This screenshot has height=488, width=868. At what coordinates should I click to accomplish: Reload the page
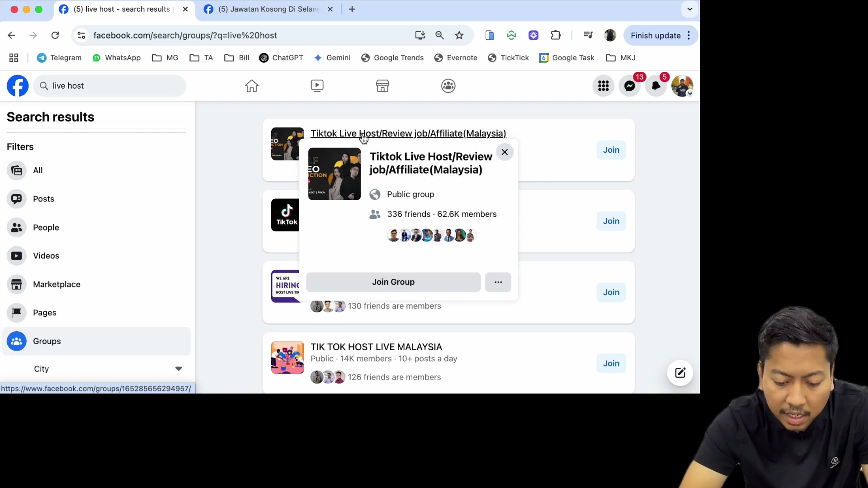click(55, 35)
